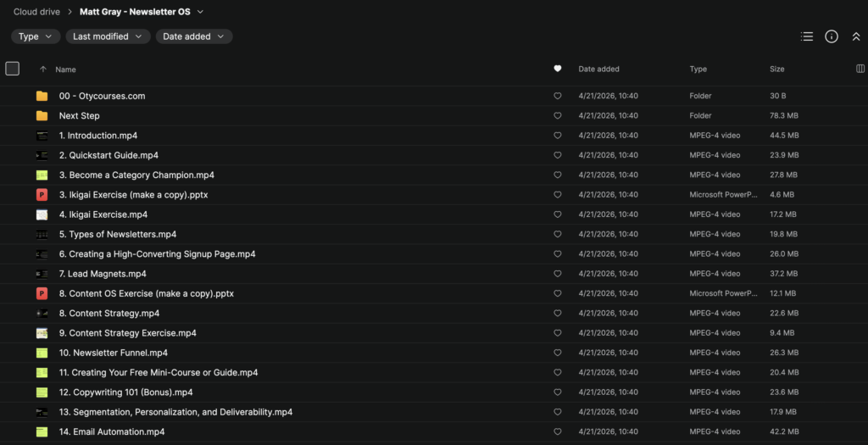868x445 pixels.
Task: Favorite 00 - Otycourses.com folder
Action: (558, 96)
